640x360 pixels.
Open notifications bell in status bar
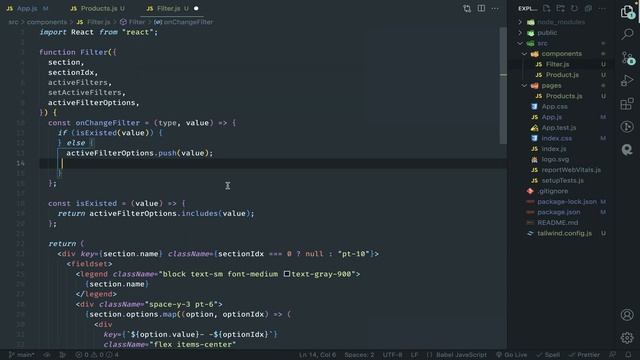coord(628,355)
